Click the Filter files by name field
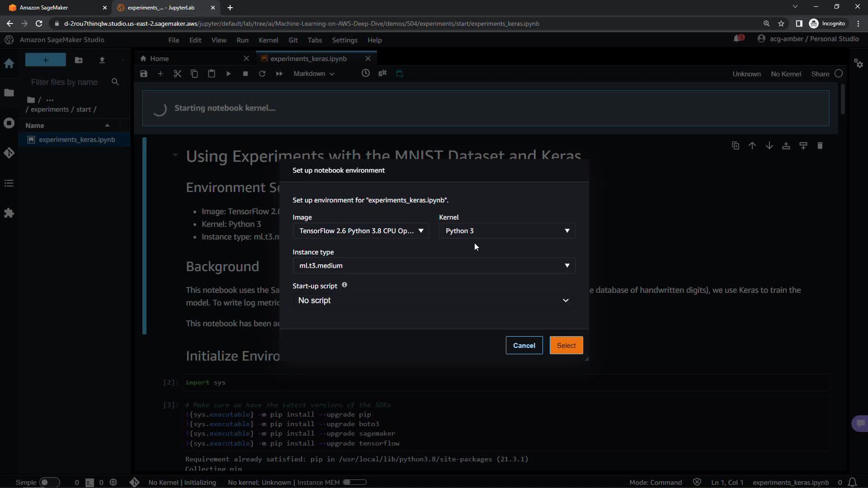This screenshot has width=868, height=488. (x=65, y=82)
